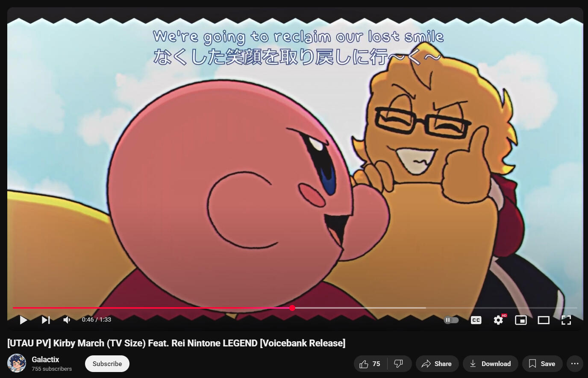This screenshot has width=588, height=378.
Task: Open the more actions menu
Action: (575, 364)
